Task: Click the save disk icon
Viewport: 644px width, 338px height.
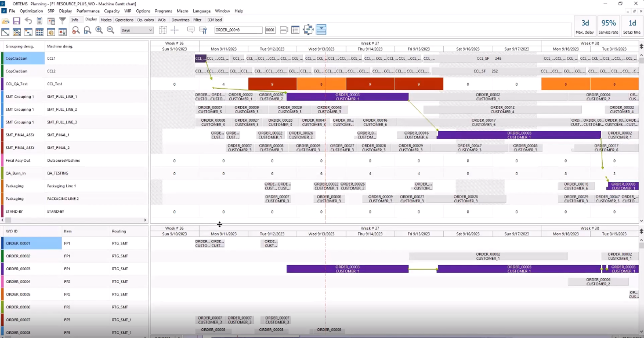Action: (x=16, y=21)
